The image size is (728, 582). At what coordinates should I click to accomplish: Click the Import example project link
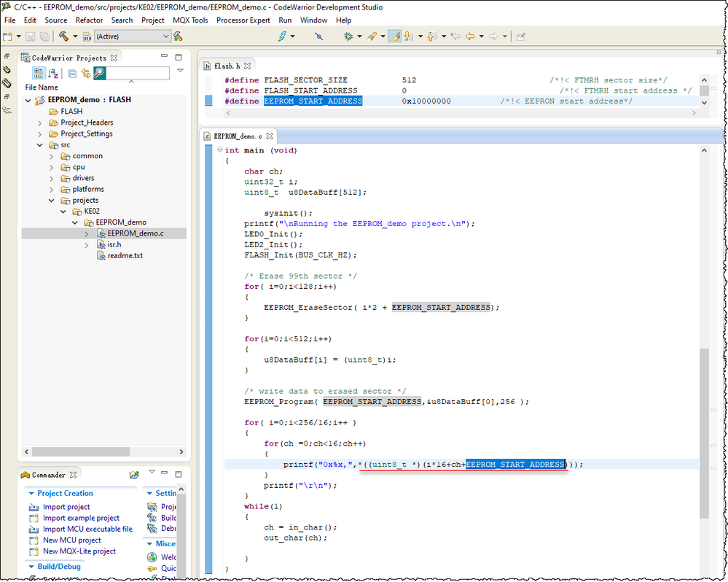(x=80, y=518)
